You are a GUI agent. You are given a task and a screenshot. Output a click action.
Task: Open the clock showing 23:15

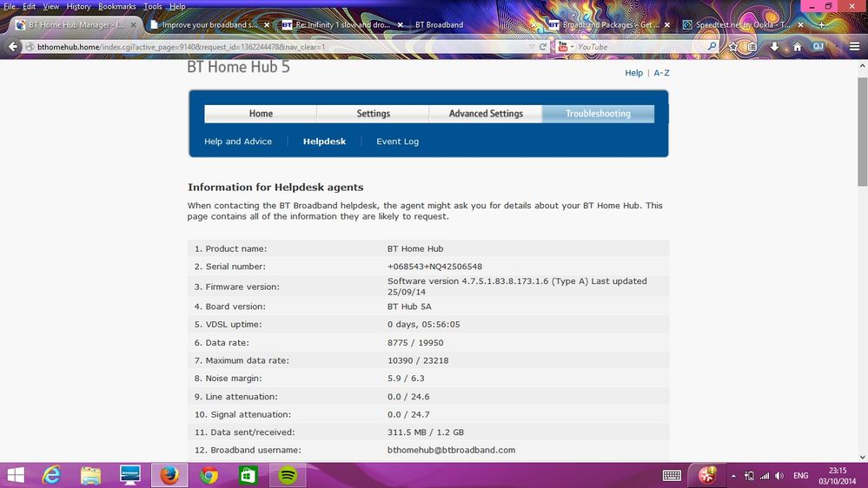(x=838, y=476)
